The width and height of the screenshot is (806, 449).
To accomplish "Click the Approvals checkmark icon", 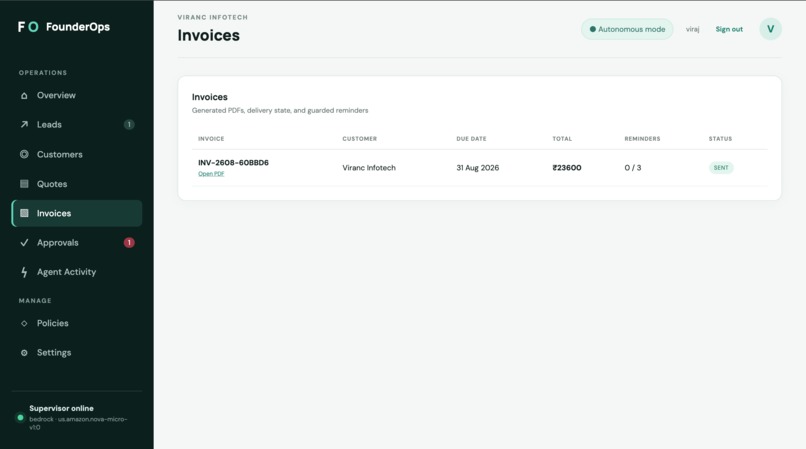I will 24,243.
